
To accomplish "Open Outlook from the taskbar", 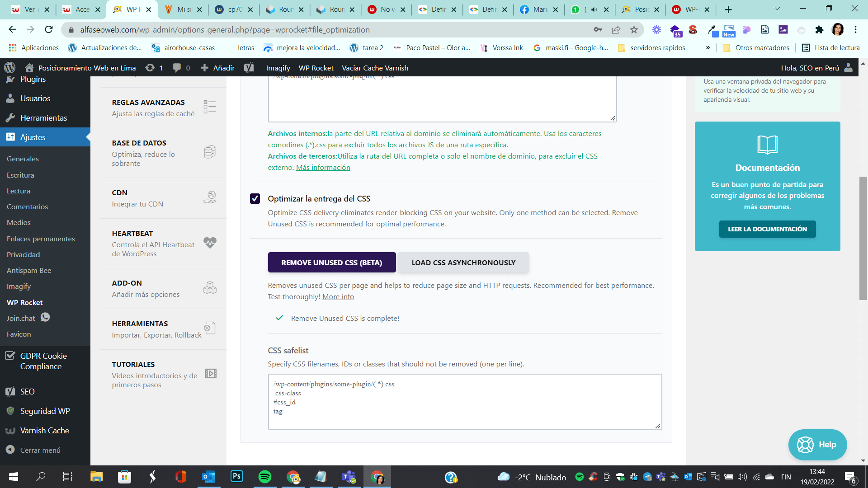I will (208, 477).
